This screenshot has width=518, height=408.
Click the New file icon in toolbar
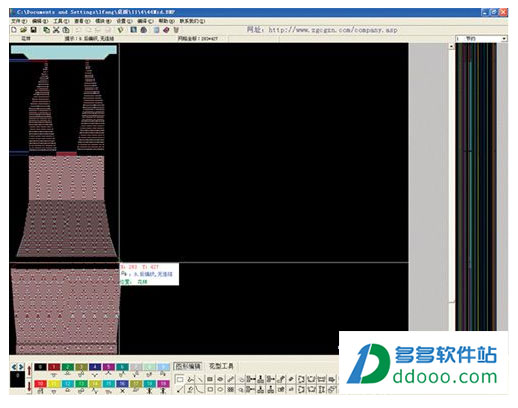(x=14, y=30)
